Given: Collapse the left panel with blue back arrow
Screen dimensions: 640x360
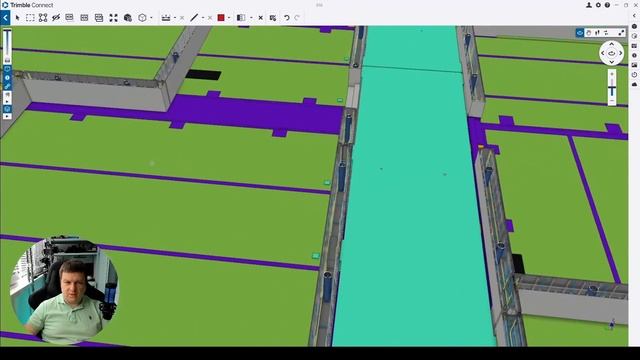Looking at the screenshot, I should click(x=5, y=18).
